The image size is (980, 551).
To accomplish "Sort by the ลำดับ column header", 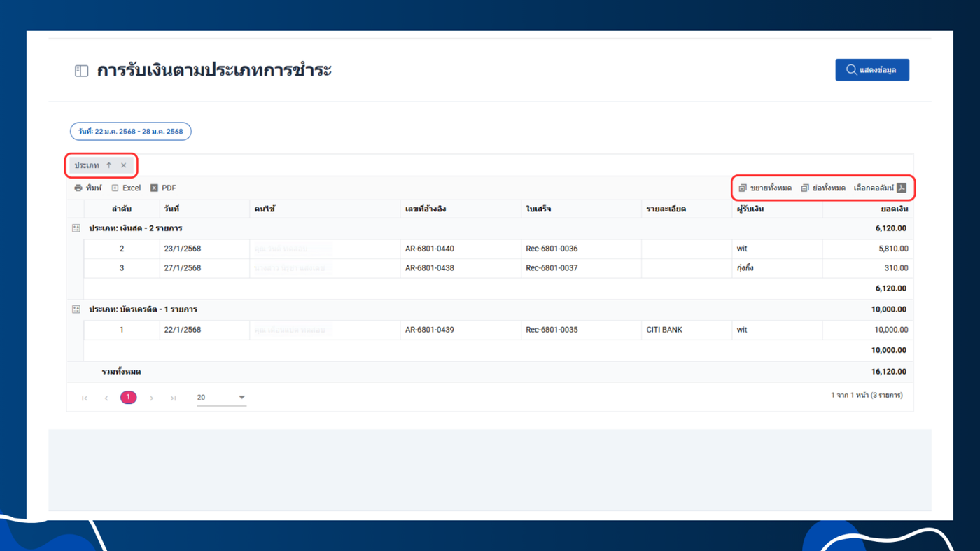I will pos(122,209).
